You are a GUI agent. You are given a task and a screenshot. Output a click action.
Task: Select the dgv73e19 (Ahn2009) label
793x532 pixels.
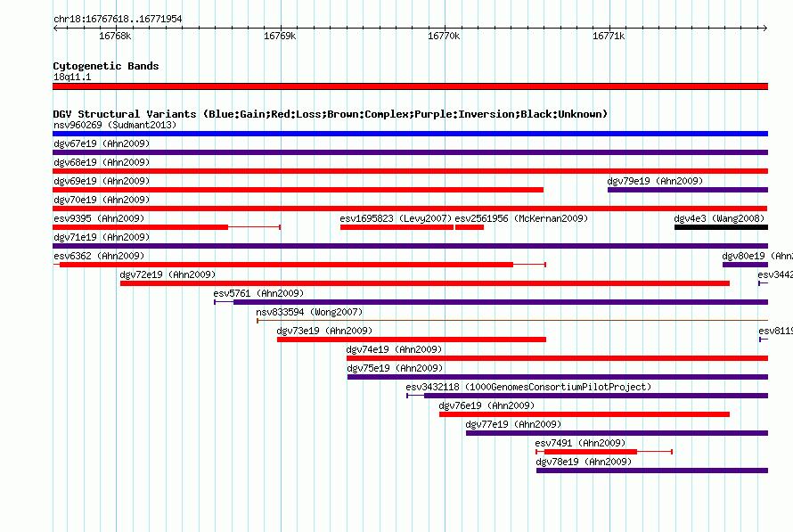tap(324, 331)
